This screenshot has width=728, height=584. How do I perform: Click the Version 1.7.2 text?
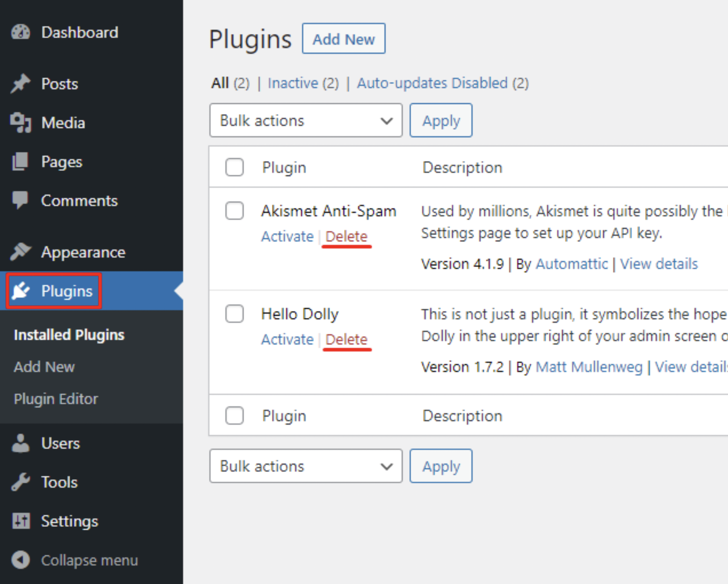462,366
